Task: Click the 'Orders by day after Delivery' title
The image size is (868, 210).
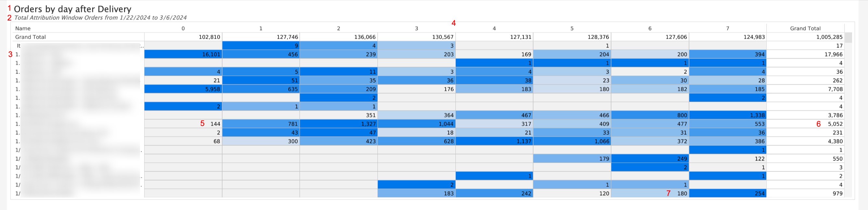Action: click(x=72, y=9)
